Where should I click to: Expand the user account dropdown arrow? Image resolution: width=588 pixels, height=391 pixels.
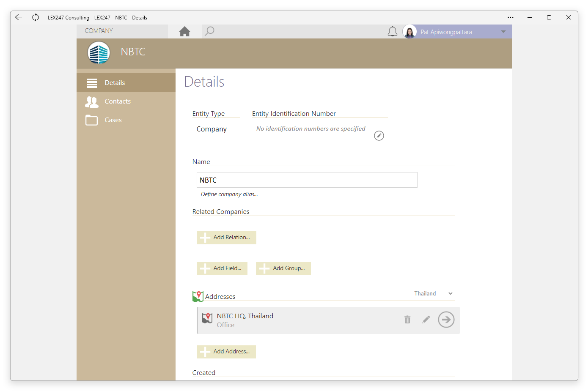click(x=503, y=32)
